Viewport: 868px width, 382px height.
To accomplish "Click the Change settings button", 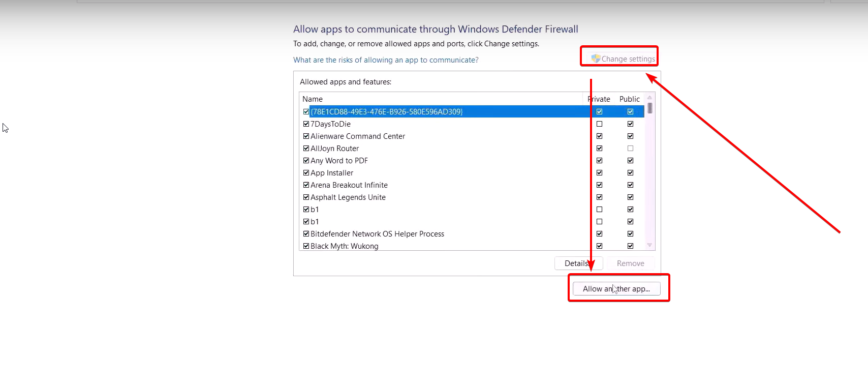I will click(623, 59).
